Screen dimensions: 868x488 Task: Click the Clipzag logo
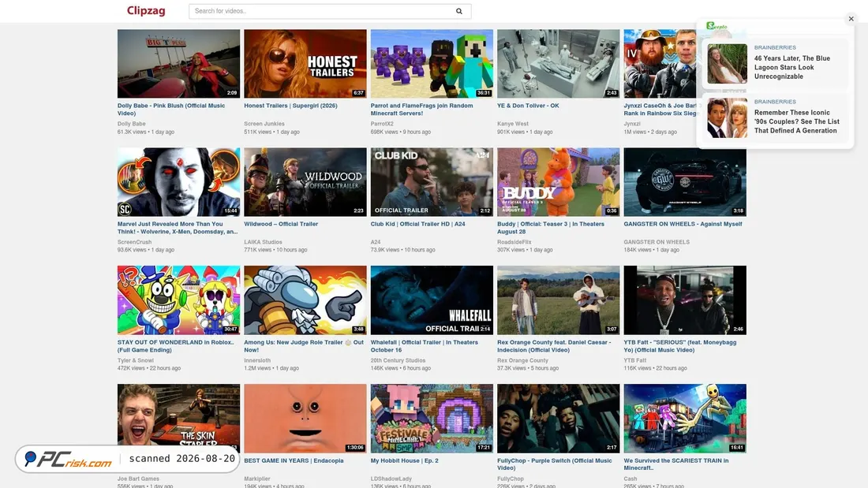[x=146, y=10]
